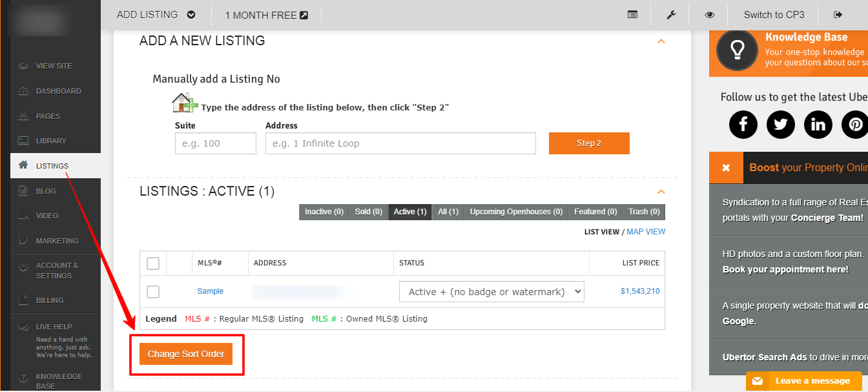Collapse the Listings Active section
868x392 pixels.
coord(661,192)
